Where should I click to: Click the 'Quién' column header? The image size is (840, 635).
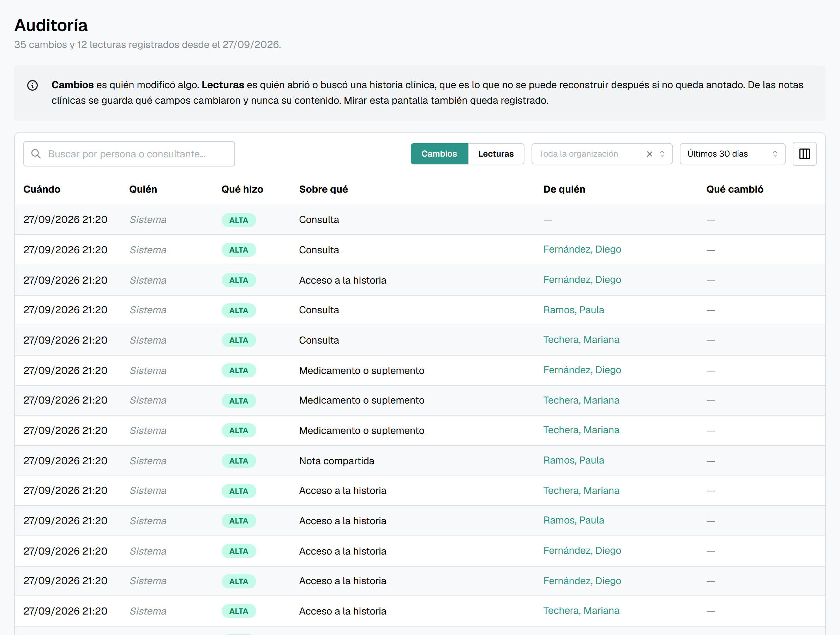[x=143, y=189]
